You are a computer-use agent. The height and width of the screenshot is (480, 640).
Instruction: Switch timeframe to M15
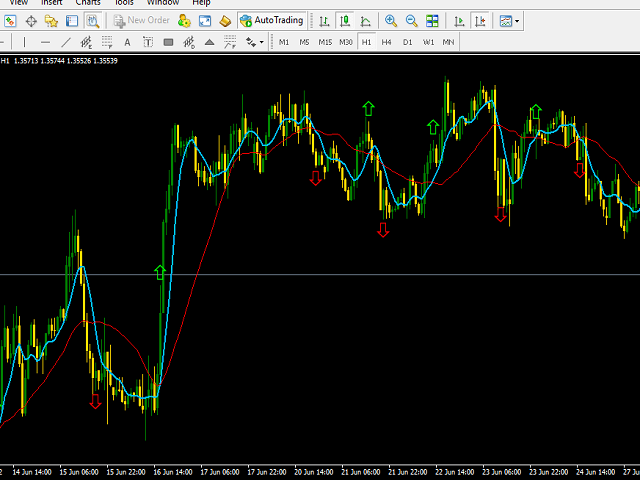[325, 42]
